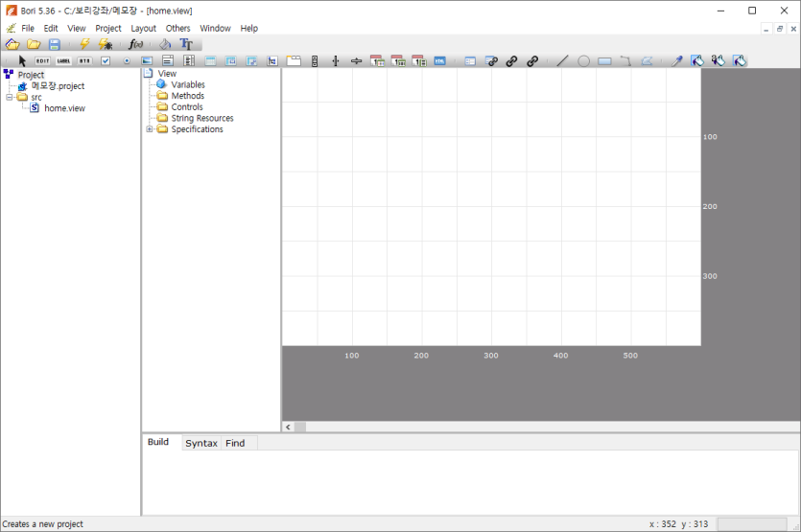This screenshot has height=532, width=801.
Task: Click the save floppy disk icon
Action: click(x=55, y=44)
